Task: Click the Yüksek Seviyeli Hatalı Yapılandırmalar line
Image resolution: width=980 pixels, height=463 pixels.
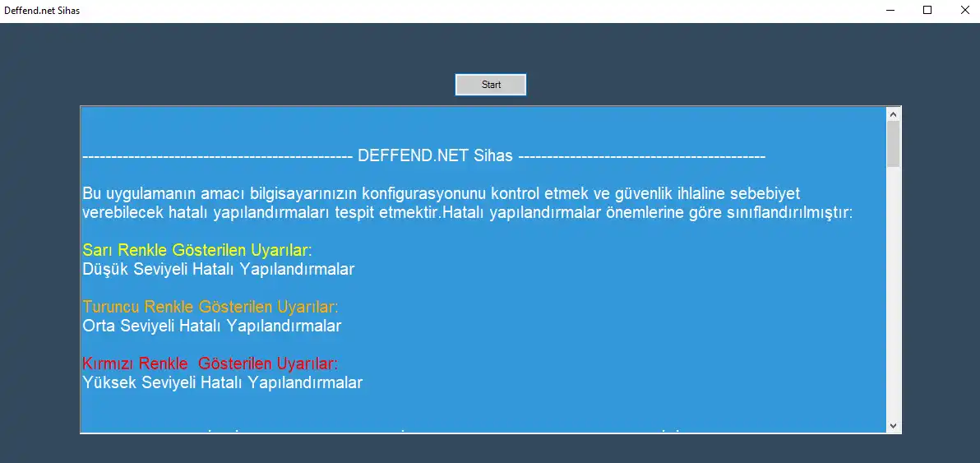Action: (223, 382)
